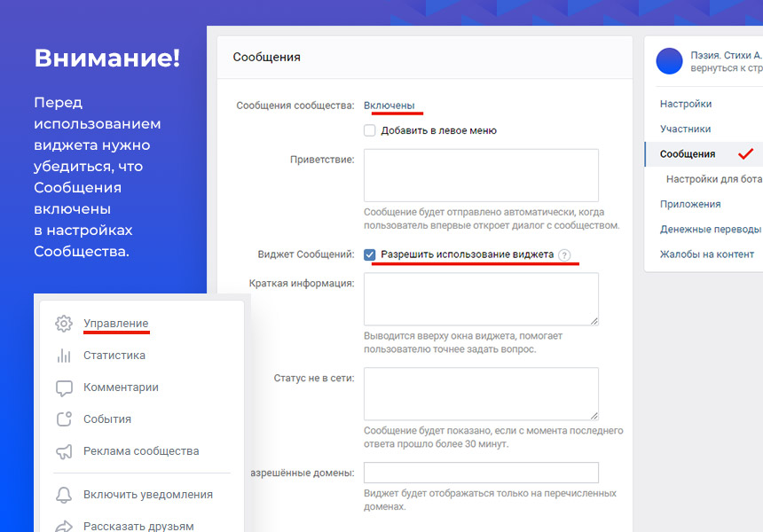Click the События notification icon
Screen dimensions: 763x532
(64, 419)
